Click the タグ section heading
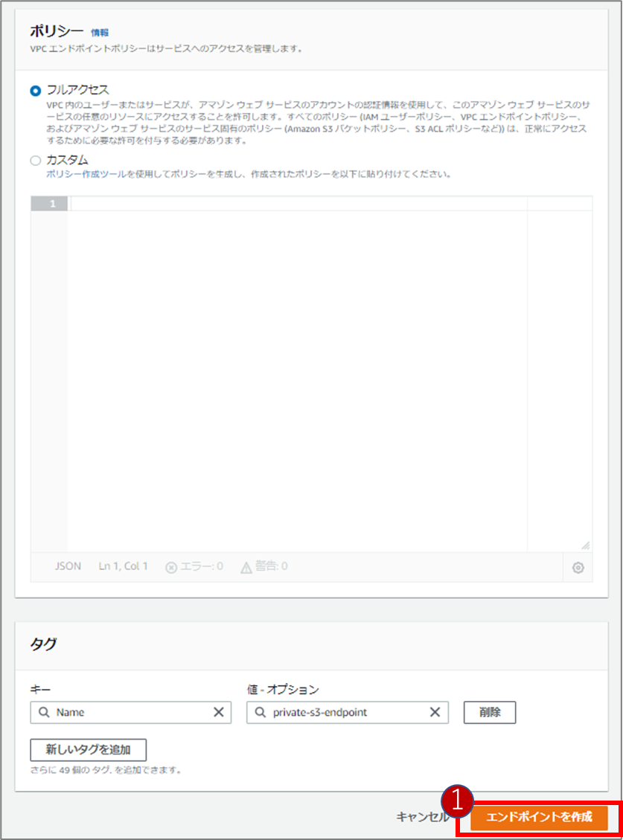623x840 pixels. point(43,644)
